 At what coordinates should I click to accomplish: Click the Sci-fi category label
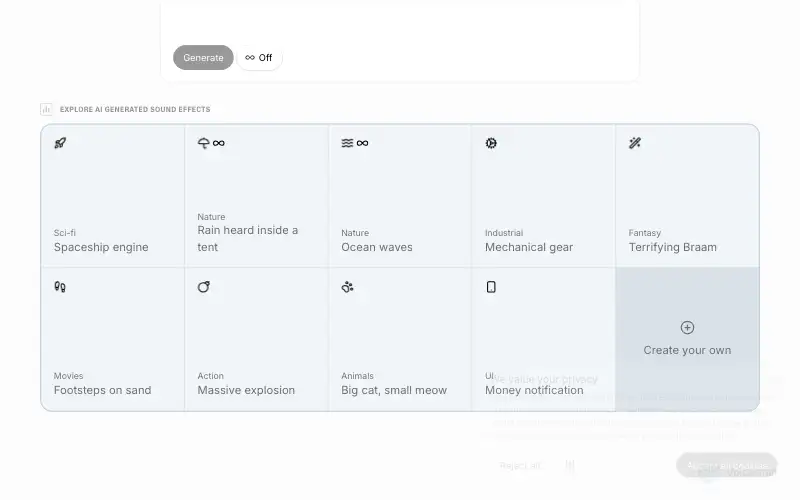[x=65, y=233]
